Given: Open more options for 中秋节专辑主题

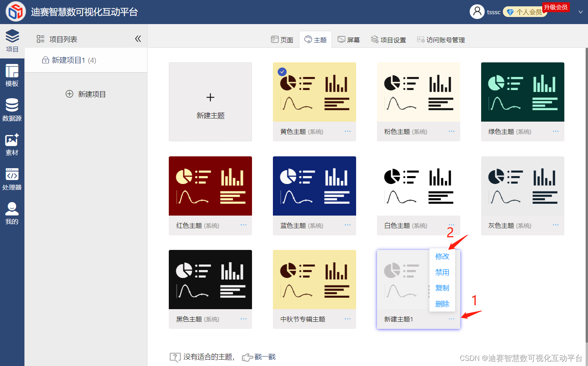Looking at the screenshot, I should (x=347, y=319).
